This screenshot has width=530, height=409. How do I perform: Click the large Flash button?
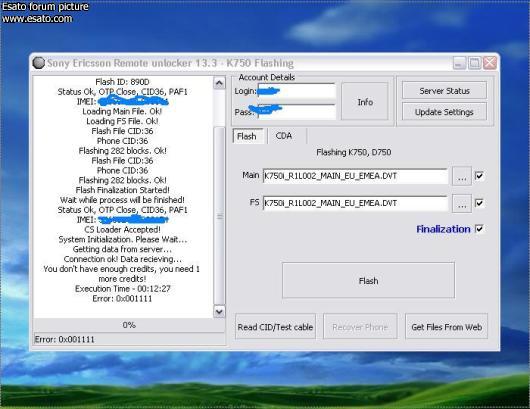(368, 280)
